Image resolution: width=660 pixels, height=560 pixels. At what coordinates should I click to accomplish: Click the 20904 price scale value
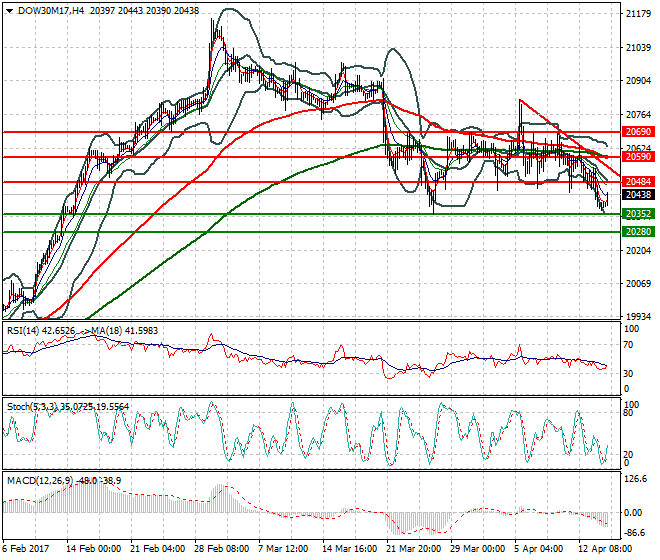pos(638,81)
